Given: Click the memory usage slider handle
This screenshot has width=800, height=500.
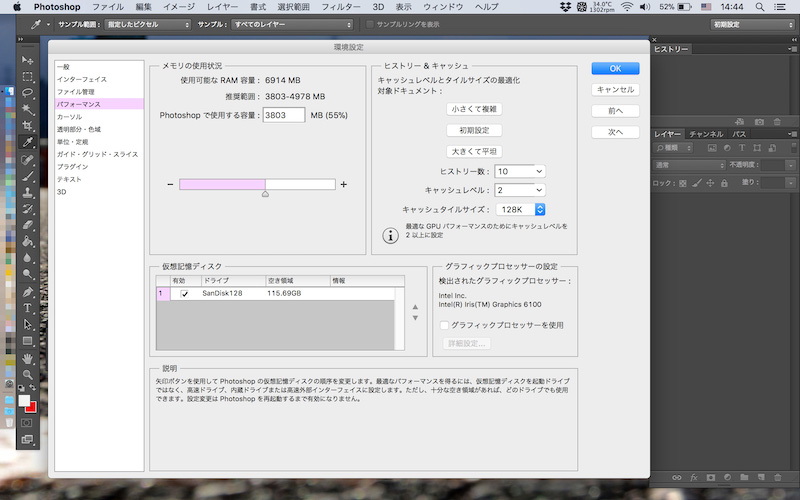Looking at the screenshot, I should click(x=265, y=194).
